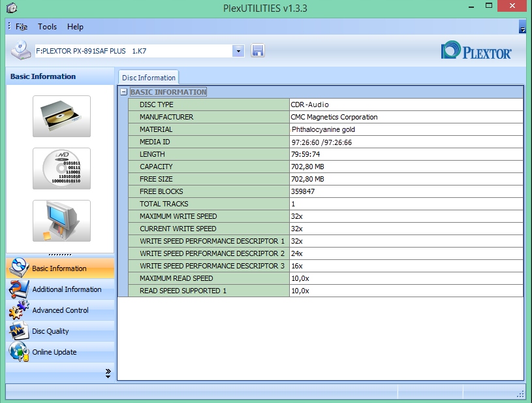Click the save disc information floppy icon
The width and height of the screenshot is (532, 403).
(x=257, y=51)
